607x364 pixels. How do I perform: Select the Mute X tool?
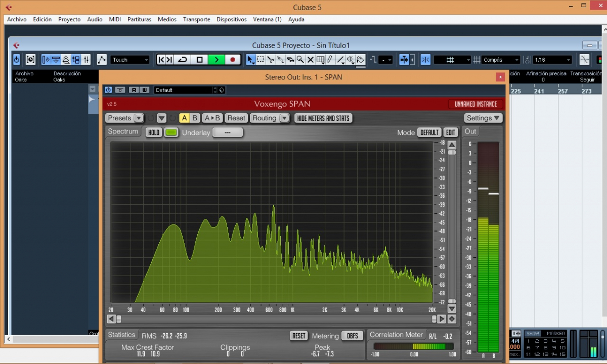[x=311, y=60]
